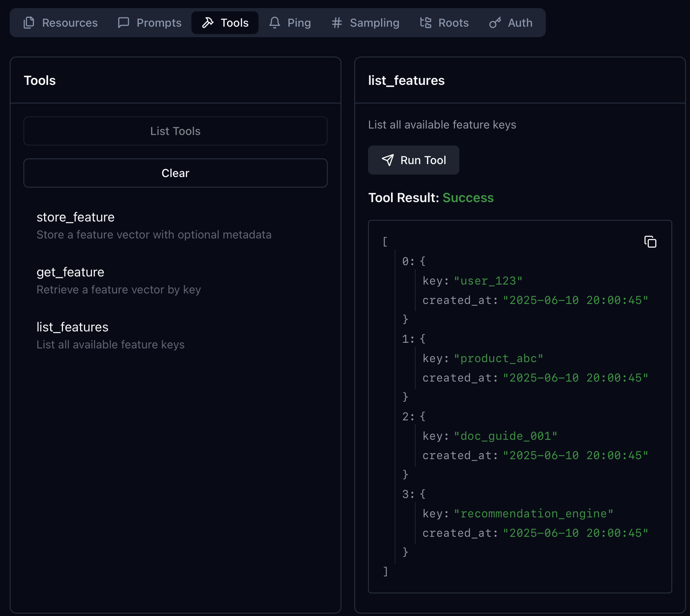Collapse result item 2
Viewport: 690px width, 616px height.
coord(414,416)
